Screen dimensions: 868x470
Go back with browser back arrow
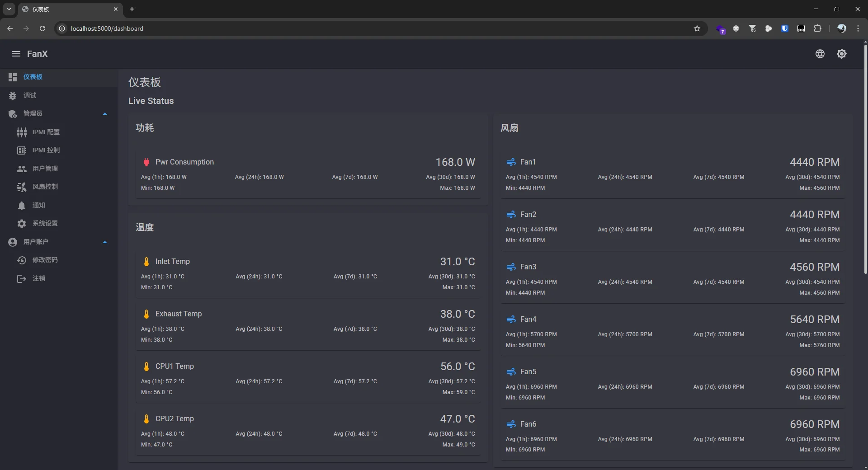(x=10, y=28)
